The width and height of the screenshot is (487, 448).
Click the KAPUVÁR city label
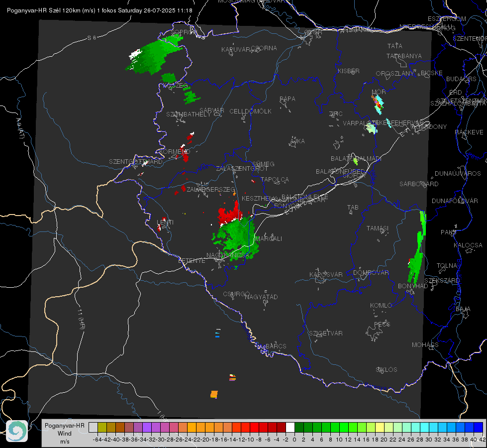(236, 50)
